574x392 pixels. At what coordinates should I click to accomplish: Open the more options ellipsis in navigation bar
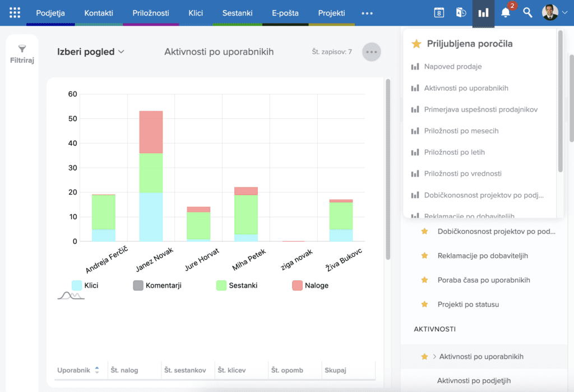coord(367,13)
